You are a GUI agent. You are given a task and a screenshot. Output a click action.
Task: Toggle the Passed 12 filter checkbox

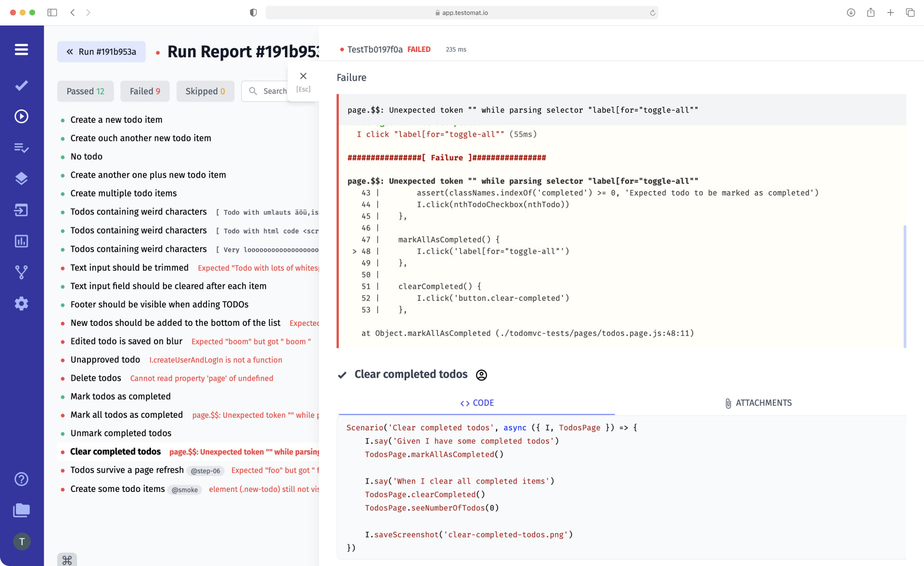pos(85,90)
